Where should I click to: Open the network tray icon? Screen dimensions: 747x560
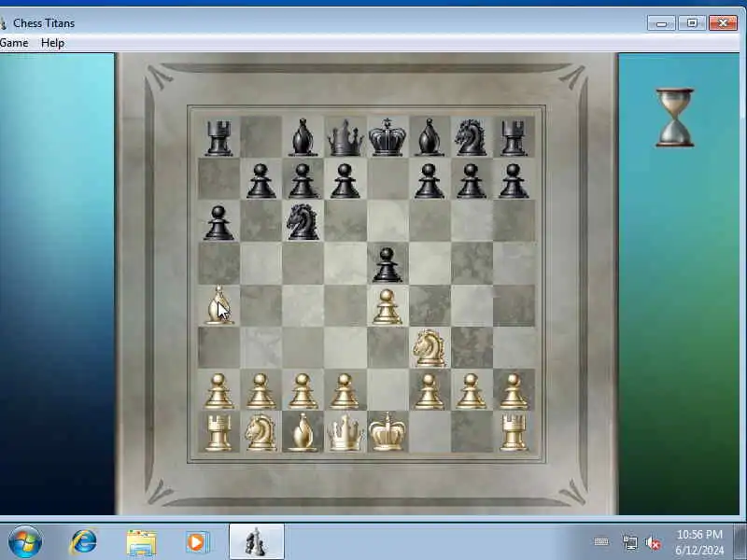coord(629,542)
